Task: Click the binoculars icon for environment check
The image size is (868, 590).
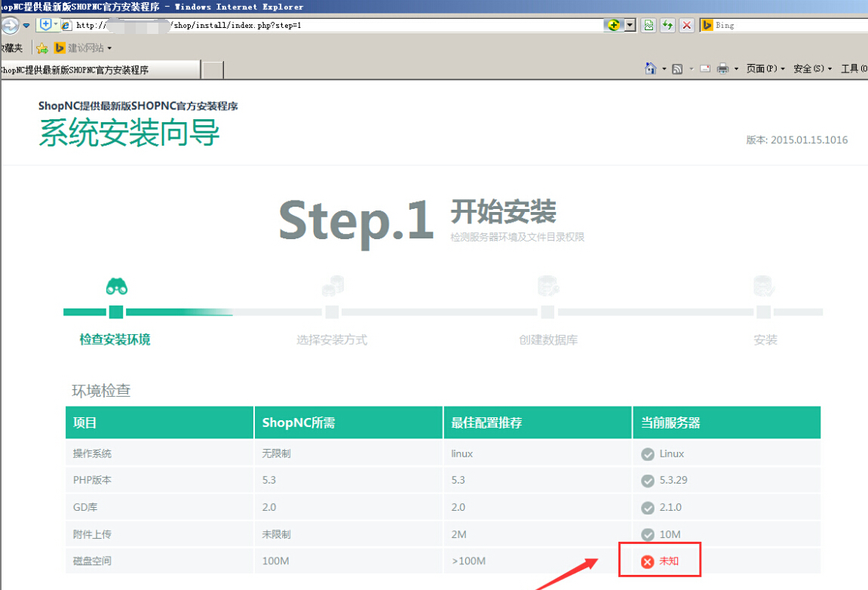Action: (116, 287)
